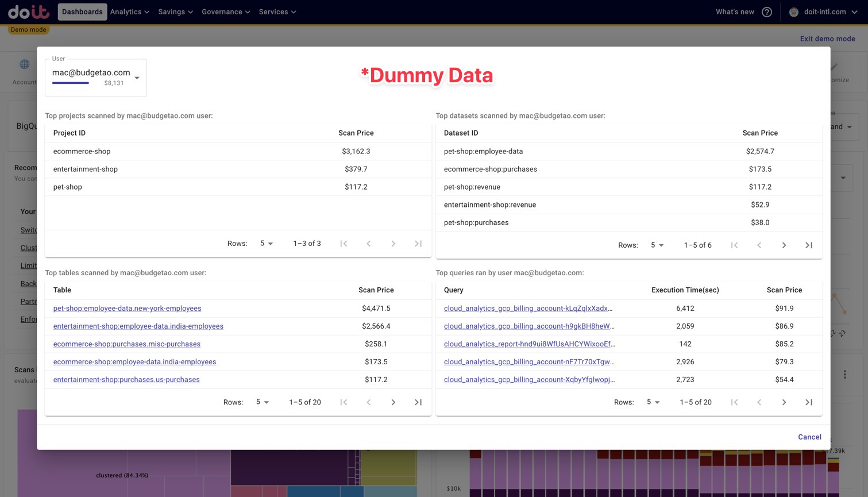
Task: Jump to last page of top tables
Action: [x=418, y=402]
